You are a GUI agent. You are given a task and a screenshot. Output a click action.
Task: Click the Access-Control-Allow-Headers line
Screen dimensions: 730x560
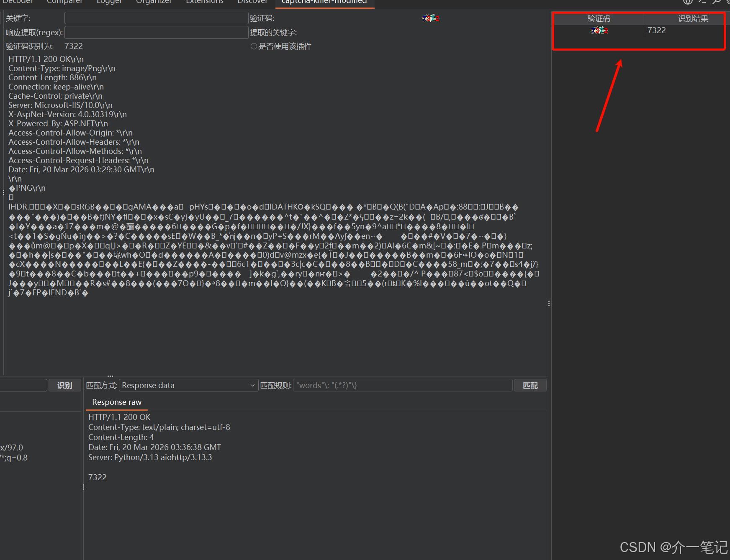(x=74, y=142)
